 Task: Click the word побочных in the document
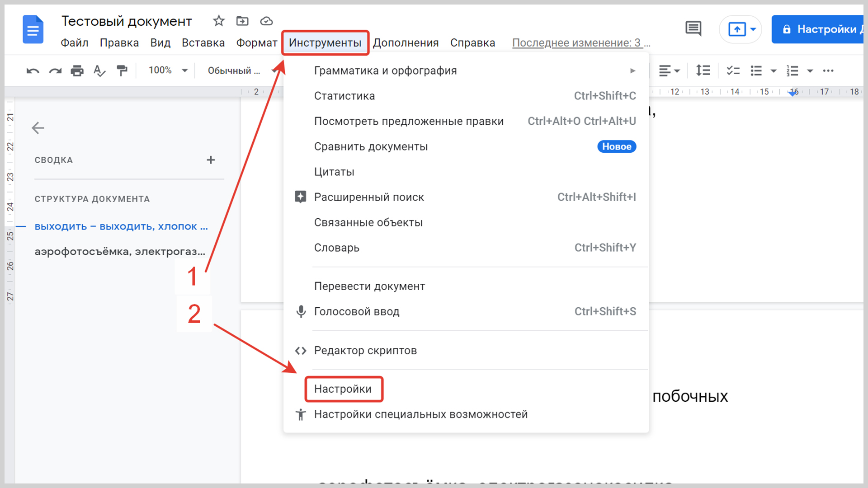pyautogui.click(x=690, y=396)
